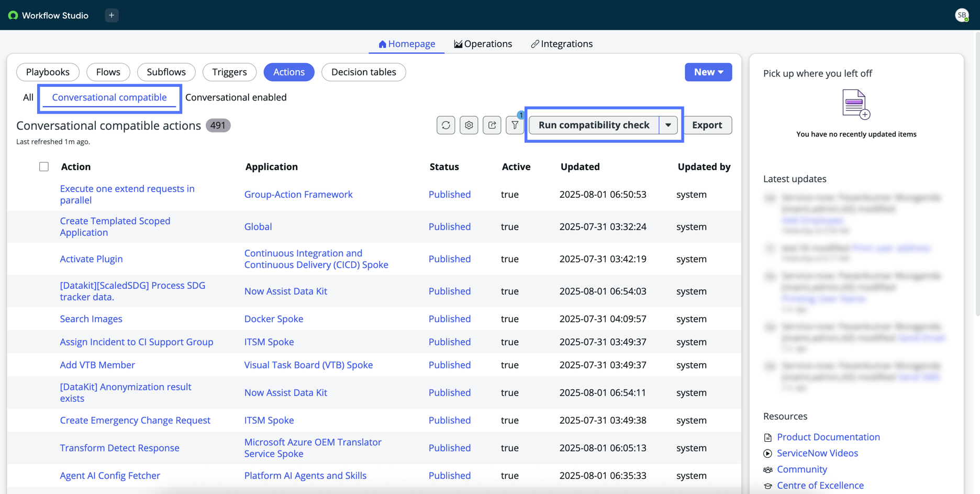Viewport: 980px width, 494px height.
Task: Open [Datakit][ScaledSDG] Process SDG tracker data
Action: [132, 291]
